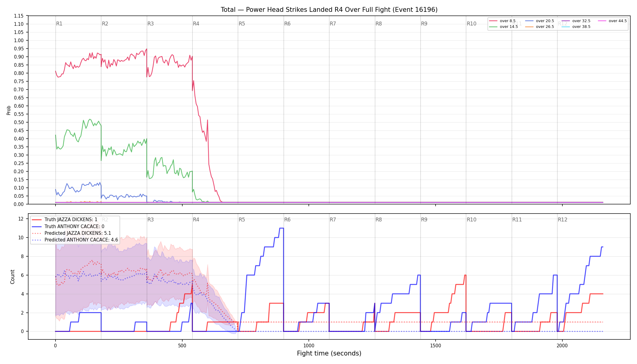The width and height of the screenshot is (637, 364).
Task: Click the 0.50 tick on the Prob axis
Action: coord(19,122)
